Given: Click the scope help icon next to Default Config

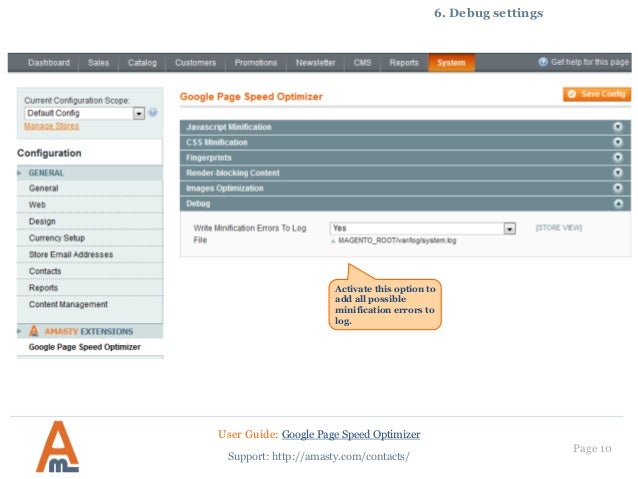Looking at the screenshot, I should [x=153, y=113].
